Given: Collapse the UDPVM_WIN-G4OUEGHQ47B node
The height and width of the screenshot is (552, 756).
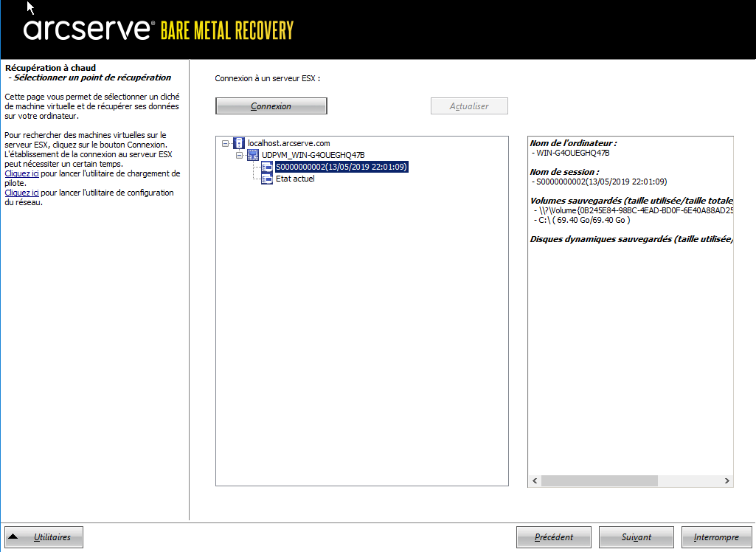Looking at the screenshot, I should 239,155.
